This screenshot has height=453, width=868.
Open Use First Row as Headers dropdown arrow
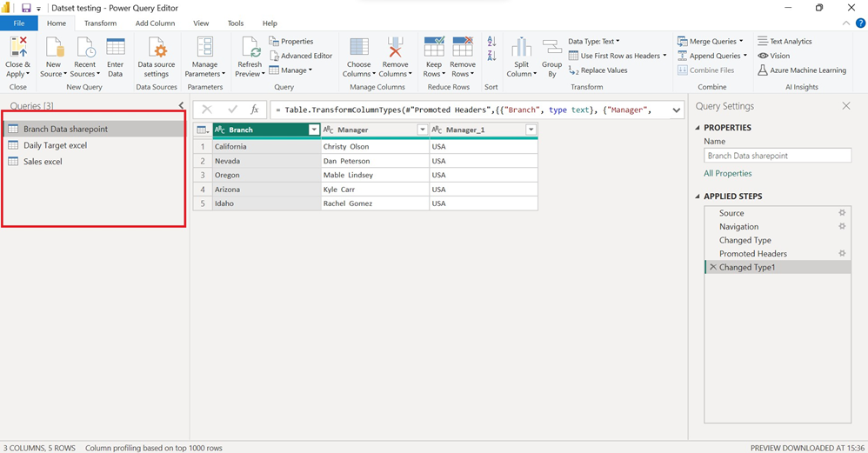[664, 56]
